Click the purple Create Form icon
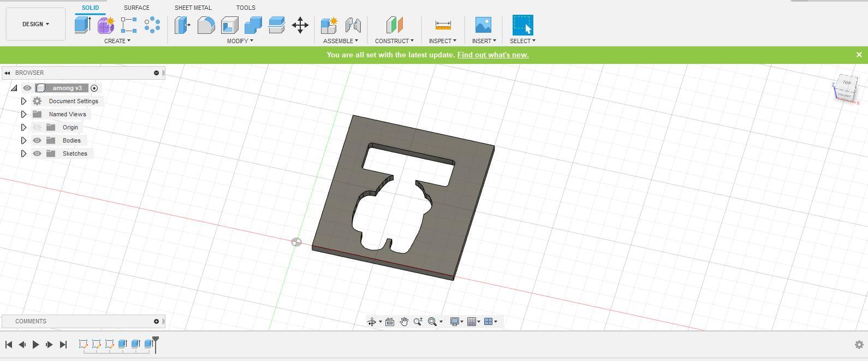The height and width of the screenshot is (361, 868). pyautogui.click(x=106, y=25)
